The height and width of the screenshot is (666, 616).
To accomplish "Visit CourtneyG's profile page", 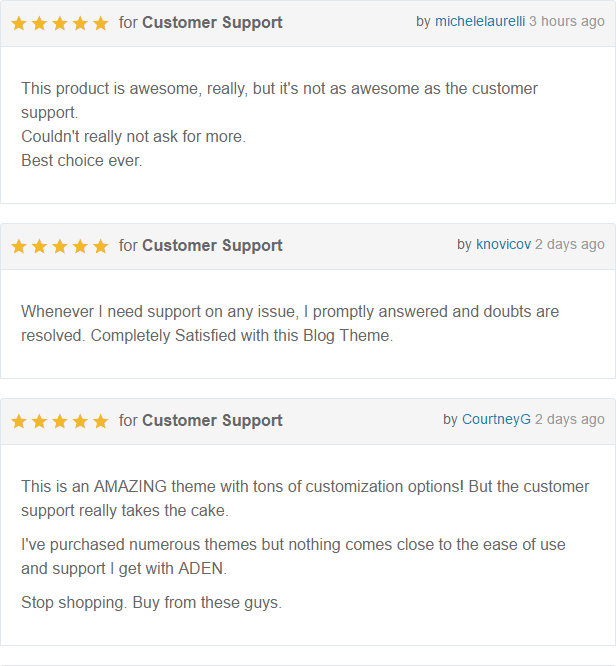I will coord(496,419).
